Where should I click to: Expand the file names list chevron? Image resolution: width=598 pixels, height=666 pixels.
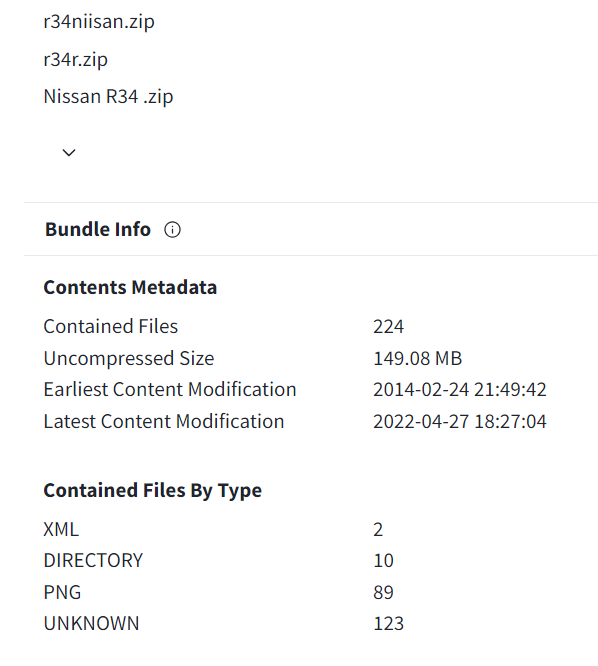coord(69,152)
